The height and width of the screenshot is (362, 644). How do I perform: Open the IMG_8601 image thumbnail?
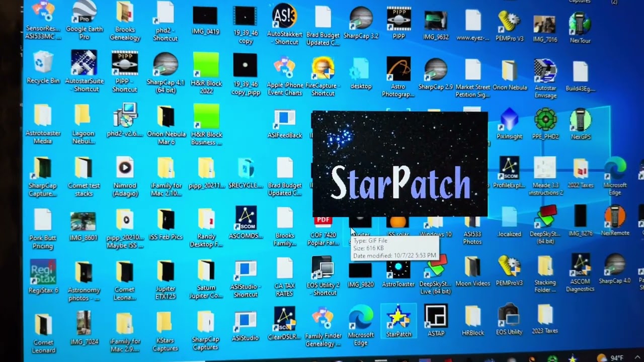(x=84, y=225)
